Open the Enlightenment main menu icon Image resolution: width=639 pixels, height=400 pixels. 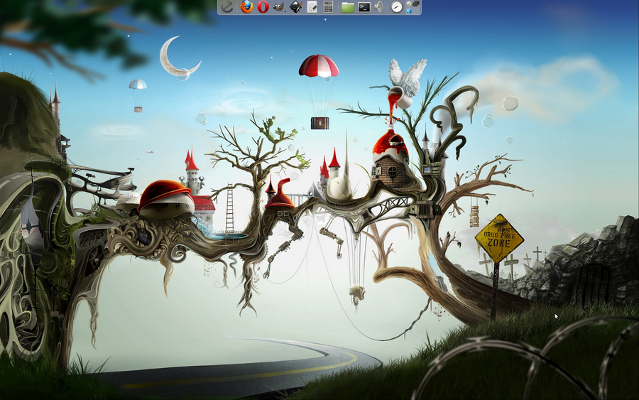point(227,7)
